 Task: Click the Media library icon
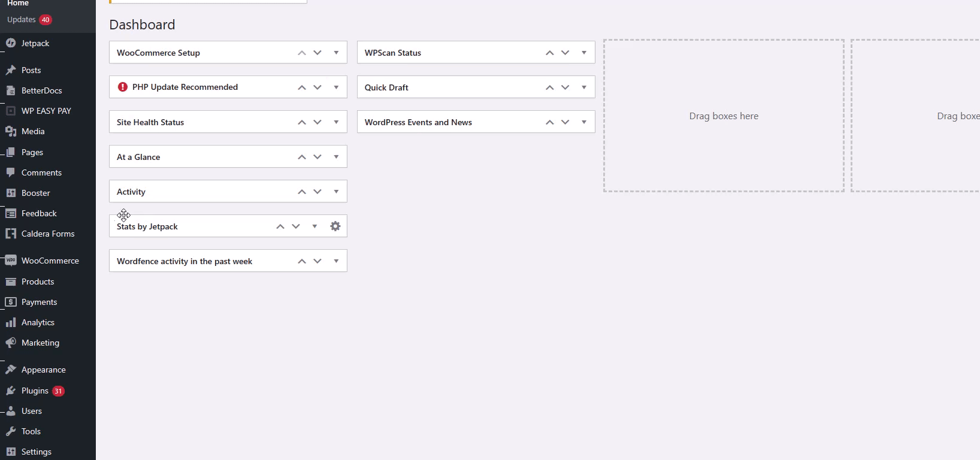click(11, 131)
